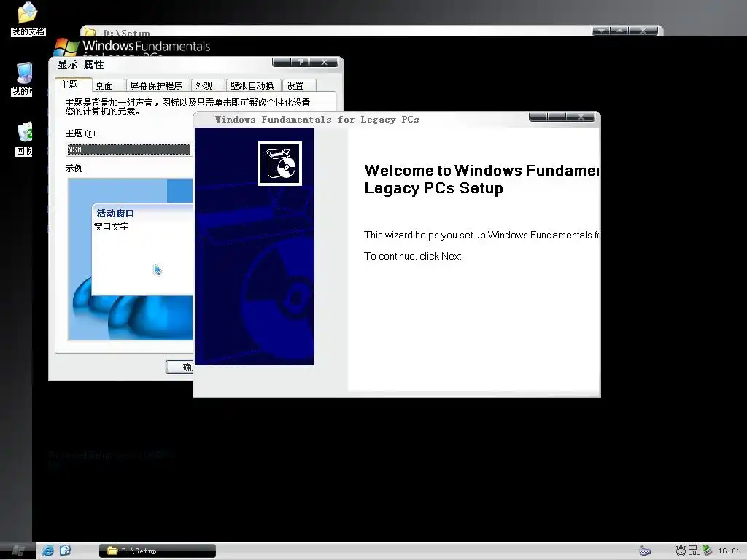Screen dimensions: 747x560
Task: Click the Welcome heading in setup wizard
Action: (x=481, y=179)
